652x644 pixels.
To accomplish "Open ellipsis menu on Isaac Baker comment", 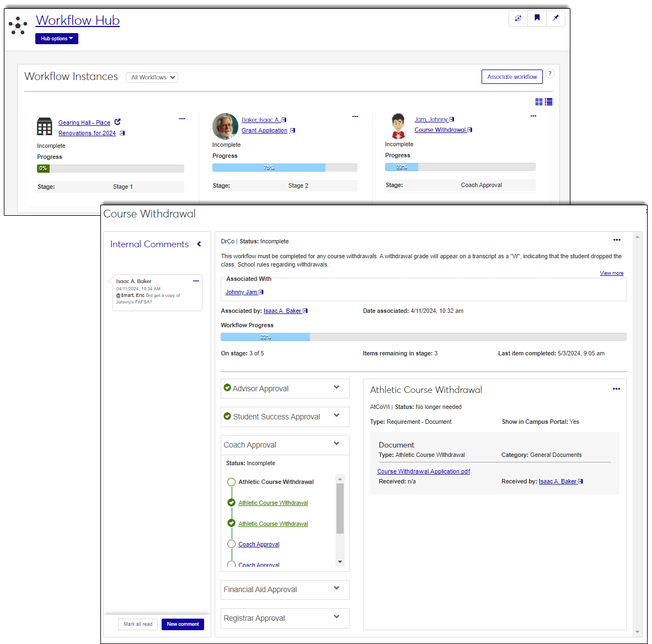I will coord(196,281).
